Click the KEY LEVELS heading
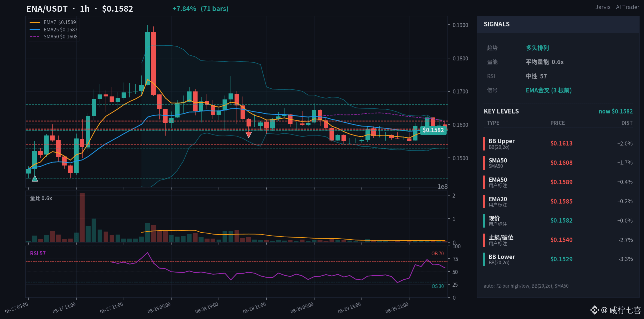644x319 pixels. click(501, 111)
